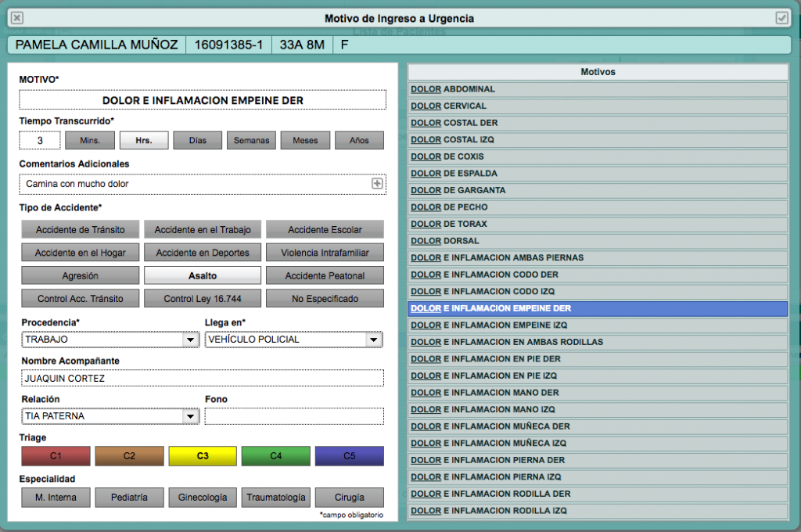Choose Accidente en el Hogar type

click(x=81, y=253)
